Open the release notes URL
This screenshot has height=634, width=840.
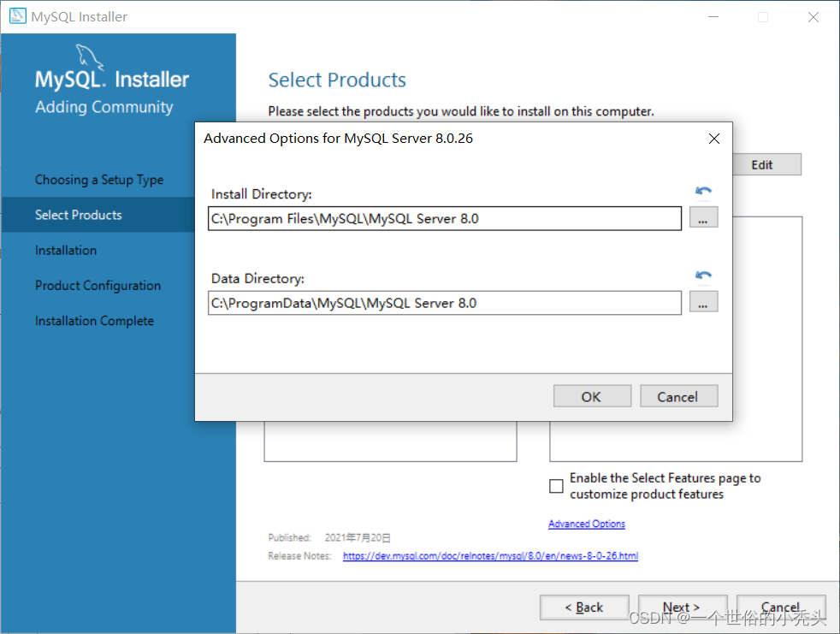pyautogui.click(x=490, y=556)
